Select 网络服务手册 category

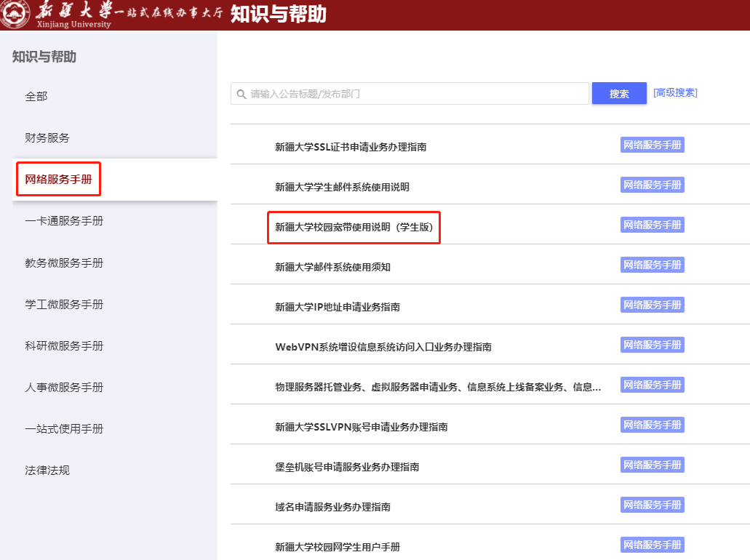click(58, 180)
